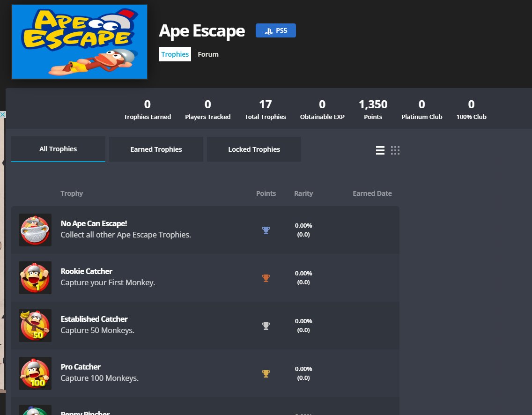532x415 pixels.
Task: Click 'Collect all other Ape Escape Trophies.' description
Action: click(x=126, y=235)
